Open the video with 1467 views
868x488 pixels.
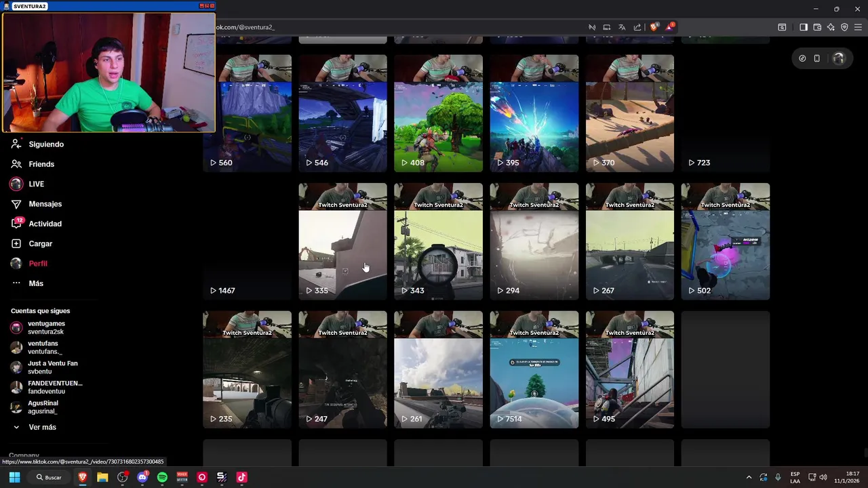[x=247, y=241]
